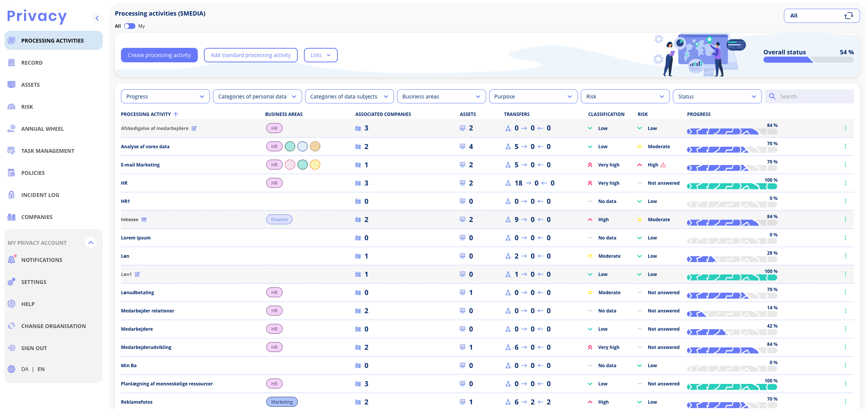This screenshot has height=409, width=868.
Task: Click the pink circle tag in E-mail Marketing
Action: (290, 165)
